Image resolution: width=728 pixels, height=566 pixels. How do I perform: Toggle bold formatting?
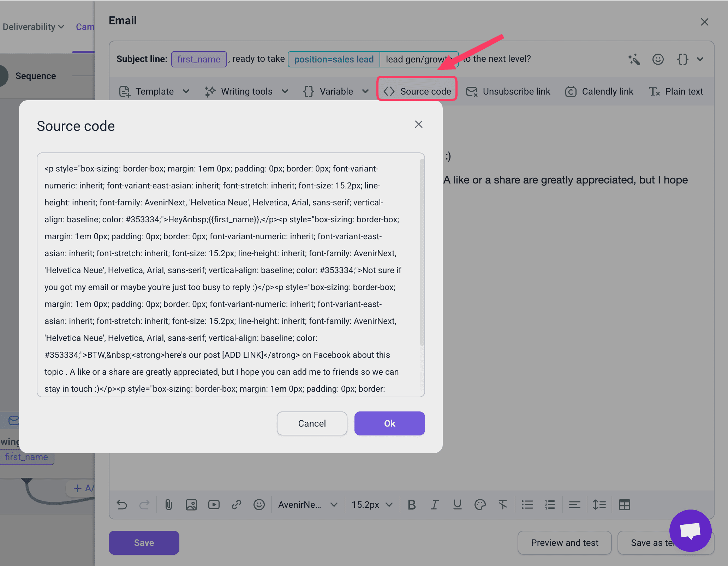point(411,505)
